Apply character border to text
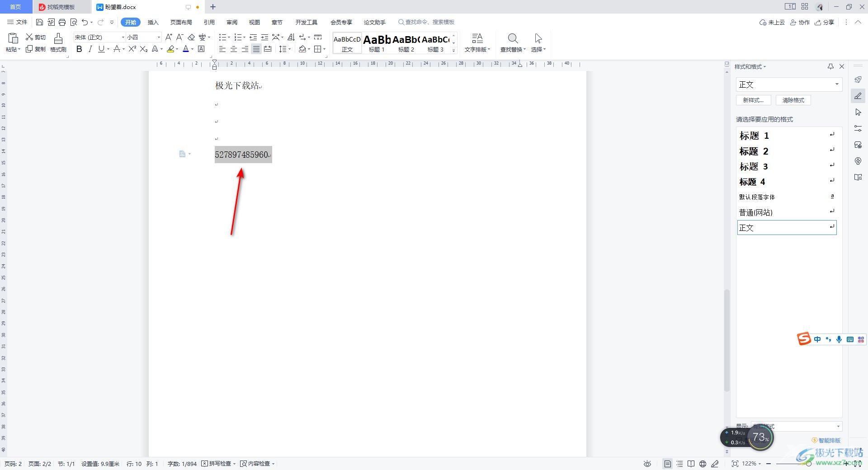This screenshot has height=470, width=868. [202, 49]
